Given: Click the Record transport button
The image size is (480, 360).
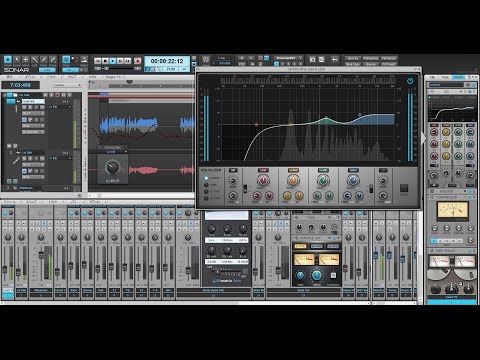Looking at the screenshot, I should coord(137,61).
